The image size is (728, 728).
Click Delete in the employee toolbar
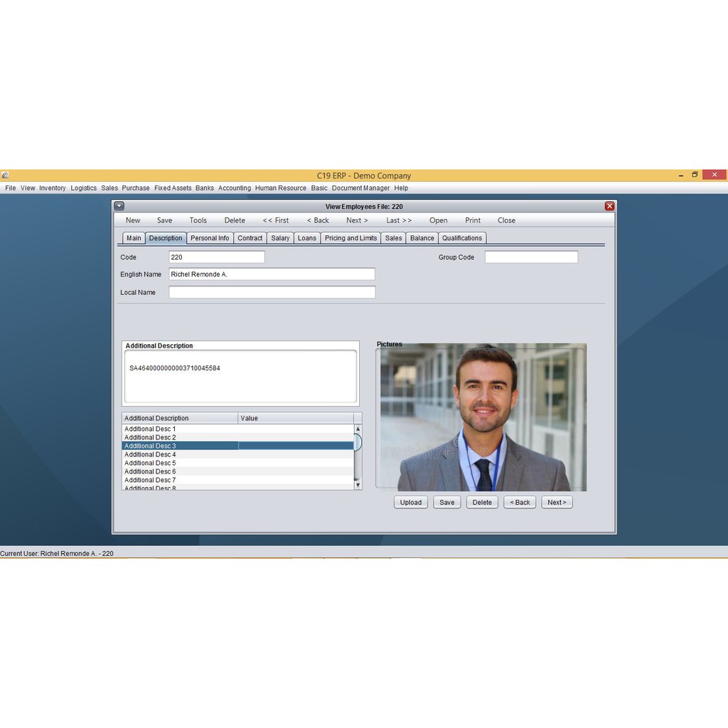[235, 220]
